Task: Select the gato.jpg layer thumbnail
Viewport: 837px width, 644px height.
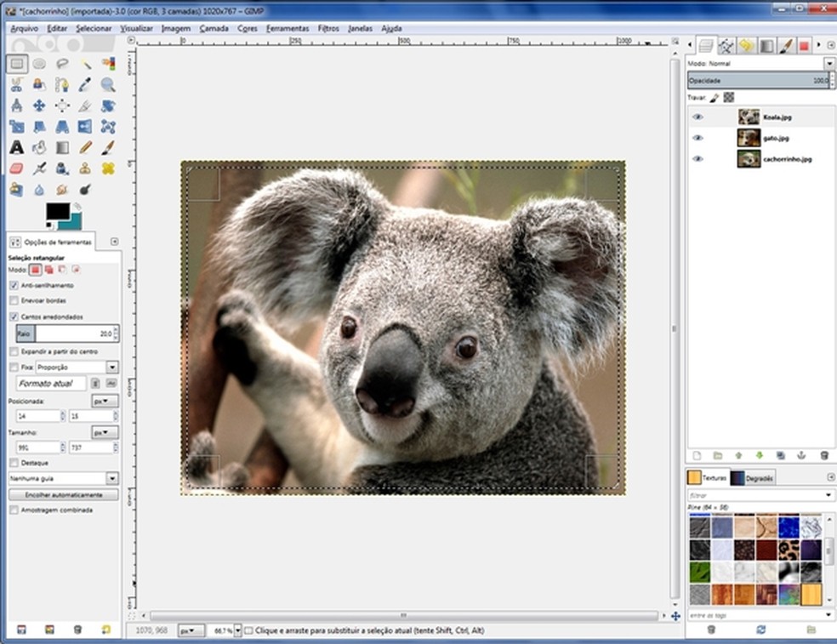Action: (x=749, y=138)
